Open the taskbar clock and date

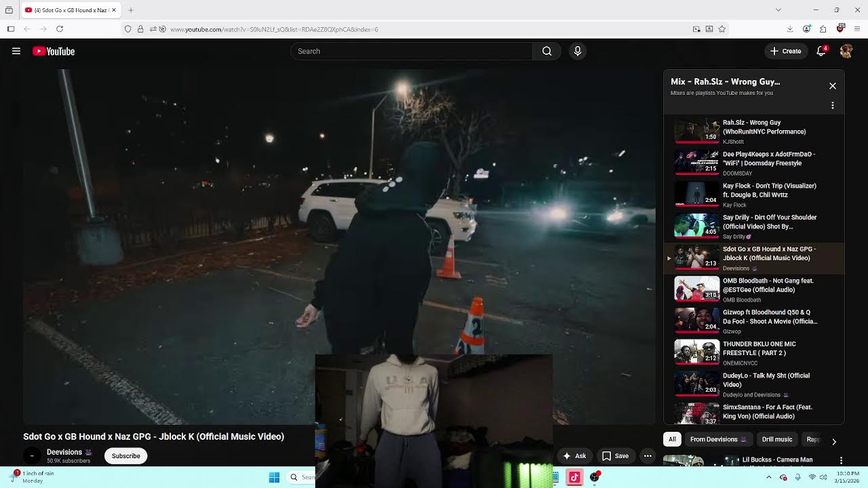click(848, 477)
